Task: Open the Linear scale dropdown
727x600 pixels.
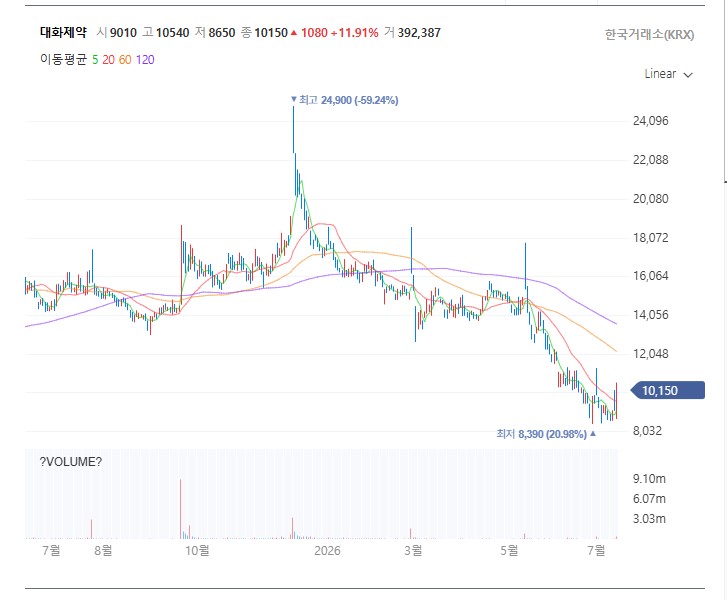Action: 668,74
